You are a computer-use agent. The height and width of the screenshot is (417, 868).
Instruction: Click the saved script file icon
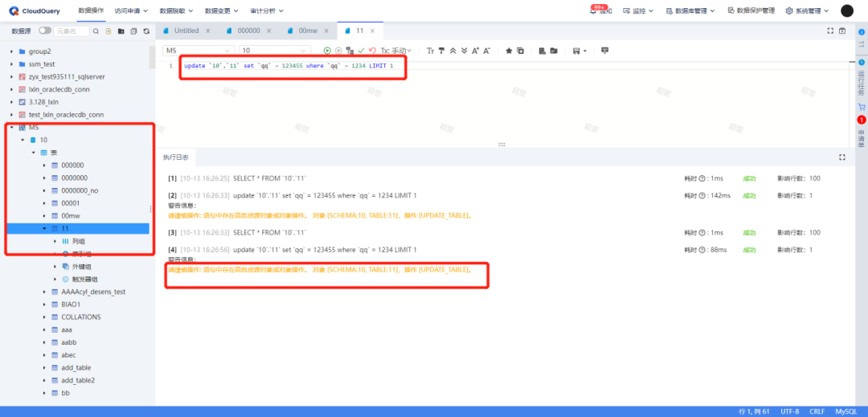click(x=542, y=51)
